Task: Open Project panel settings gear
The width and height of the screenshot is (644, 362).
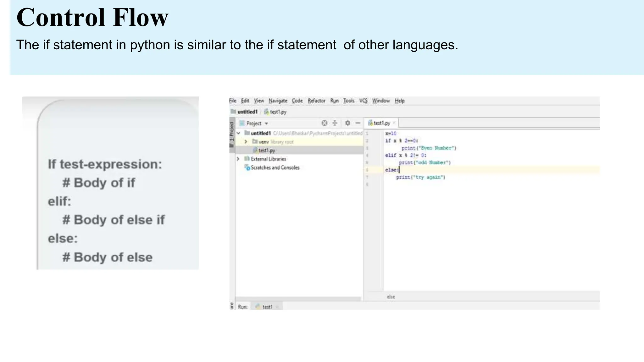Action: pyautogui.click(x=347, y=123)
